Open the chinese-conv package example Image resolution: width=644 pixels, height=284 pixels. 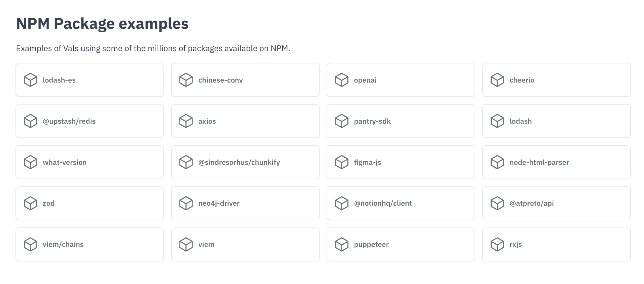tap(245, 80)
